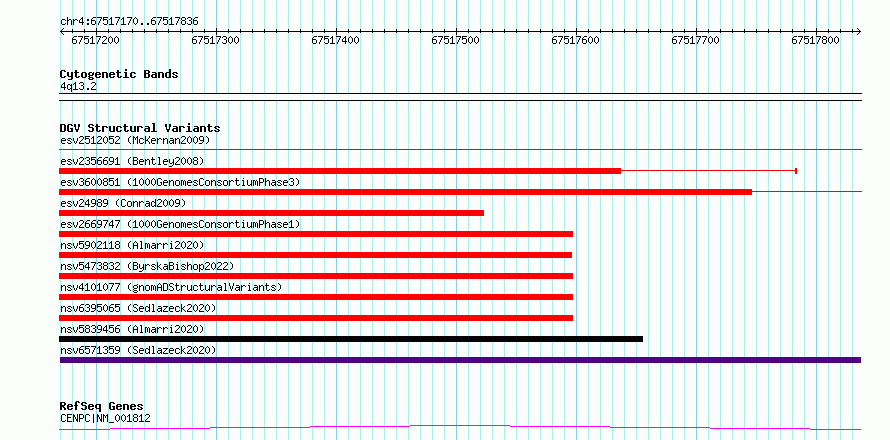Click the purple nsv6571359 variant bar
This screenshot has height=440, width=890.
click(x=460, y=360)
